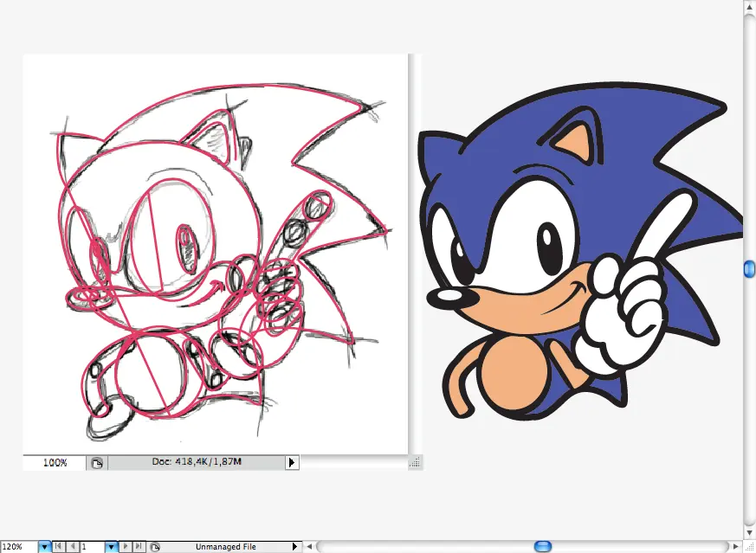
Task: Click the Unmanaged File status label
Action: tap(226, 547)
